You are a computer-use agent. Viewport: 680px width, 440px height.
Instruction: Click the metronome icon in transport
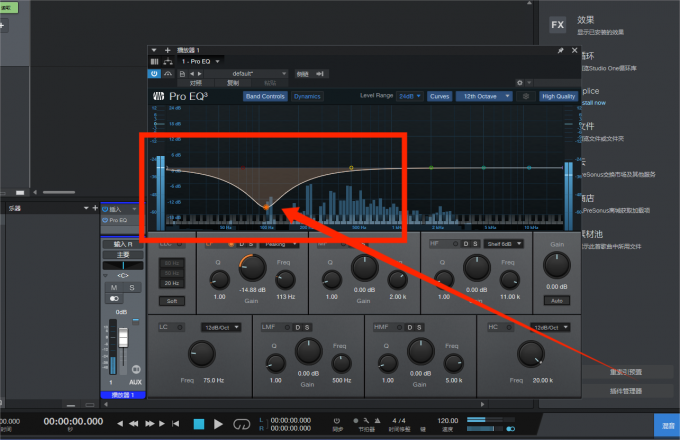pyautogui.click(x=377, y=420)
